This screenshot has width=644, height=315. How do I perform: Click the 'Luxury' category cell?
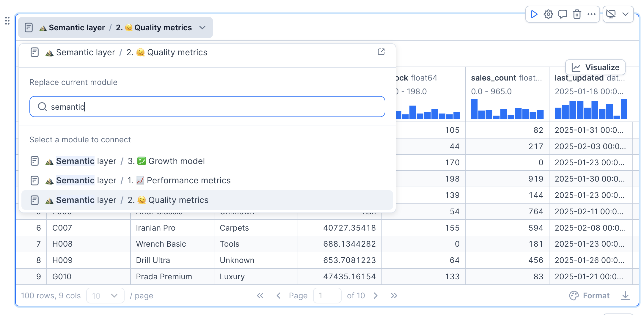256,277
